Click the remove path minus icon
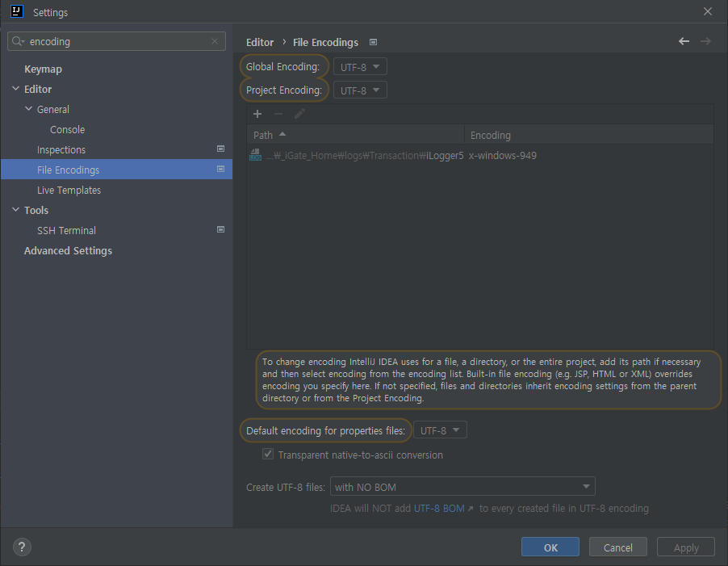The width and height of the screenshot is (728, 566). pyautogui.click(x=278, y=114)
